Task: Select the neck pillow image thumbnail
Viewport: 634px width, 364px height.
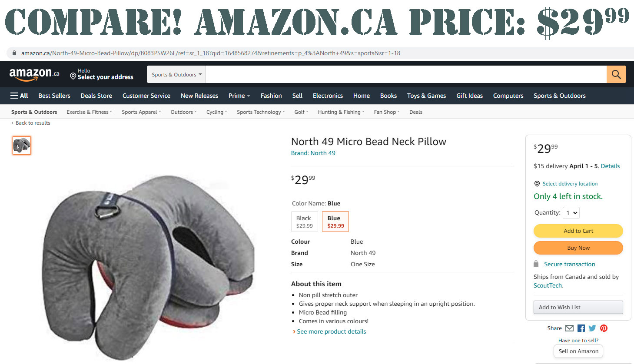Action: coord(21,145)
